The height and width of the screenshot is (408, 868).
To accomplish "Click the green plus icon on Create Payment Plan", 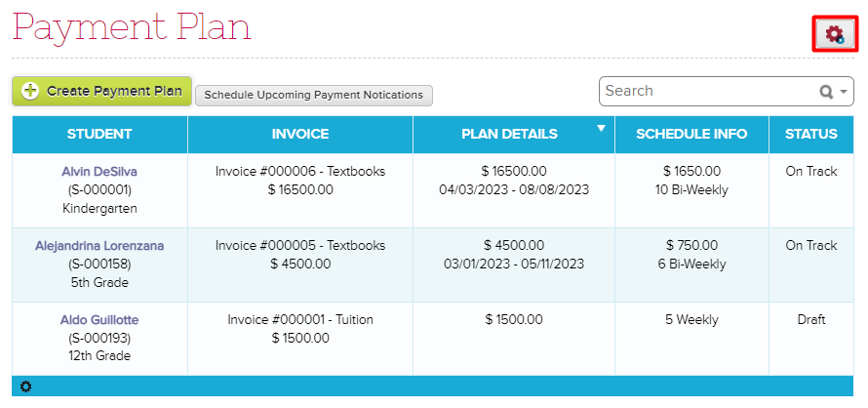I will click(x=30, y=91).
